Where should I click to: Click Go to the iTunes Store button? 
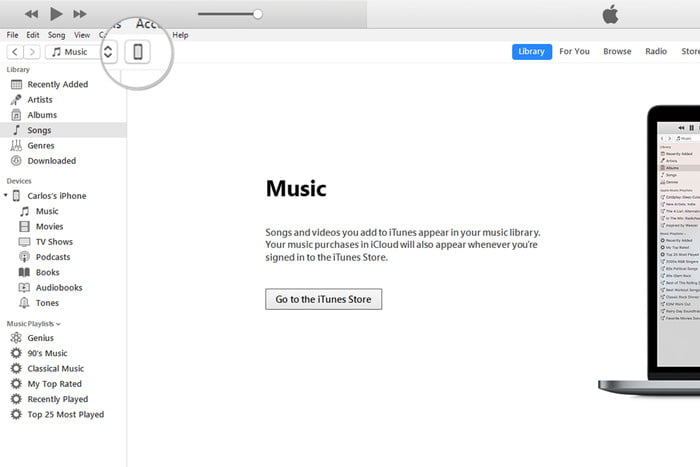point(324,299)
